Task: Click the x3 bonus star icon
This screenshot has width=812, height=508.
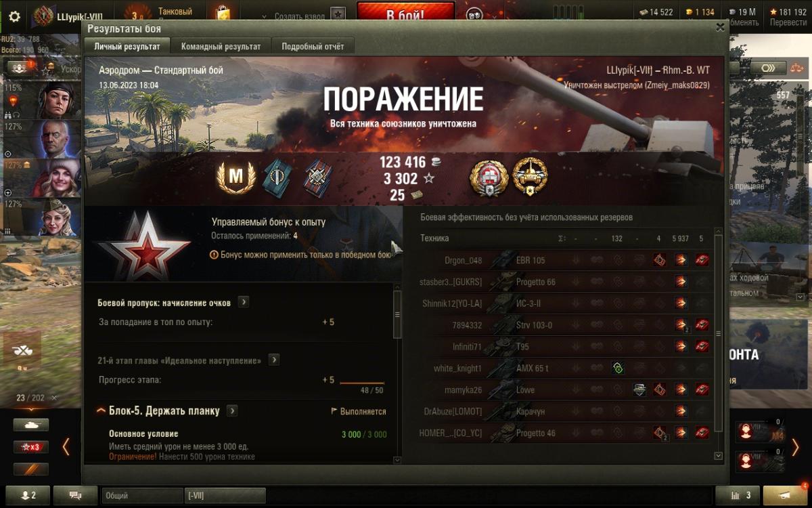Action: (x=30, y=447)
